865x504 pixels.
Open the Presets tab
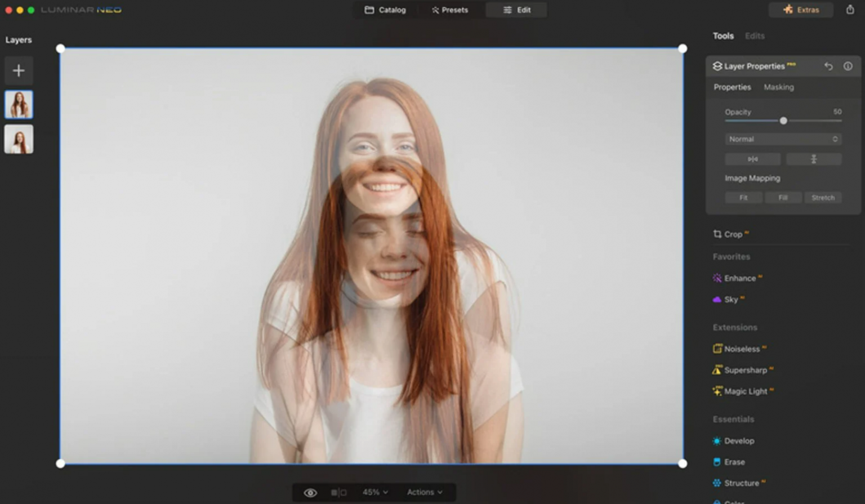450,10
